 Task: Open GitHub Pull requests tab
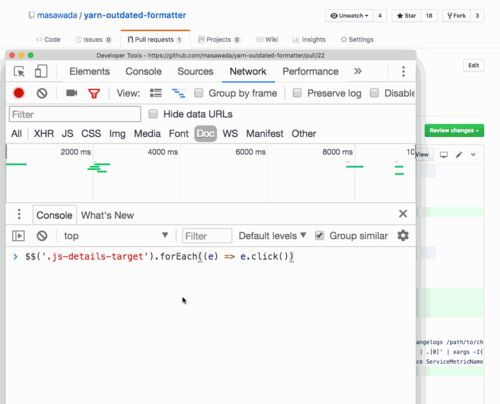click(x=155, y=39)
